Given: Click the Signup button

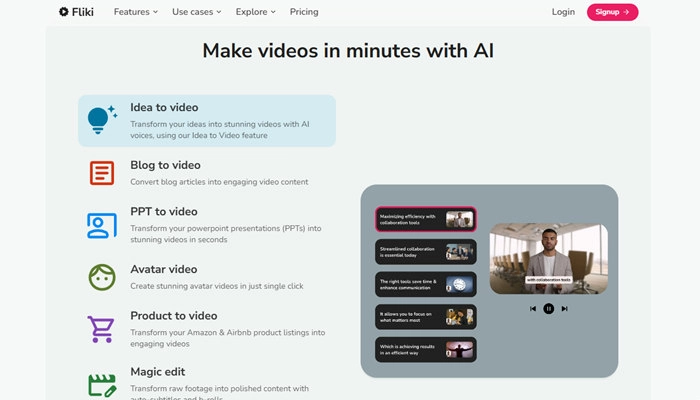Looking at the screenshot, I should pyautogui.click(x=612, y=12).
